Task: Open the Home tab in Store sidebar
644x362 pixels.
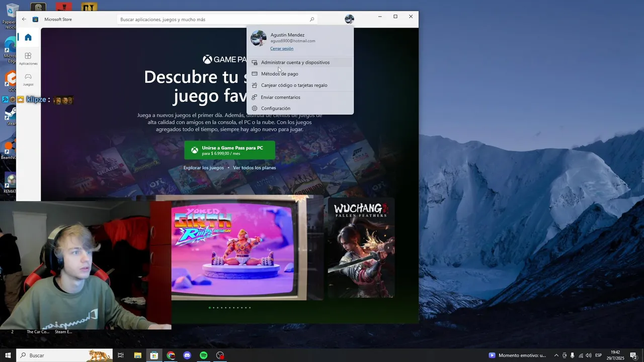Action: coord(28,37)
